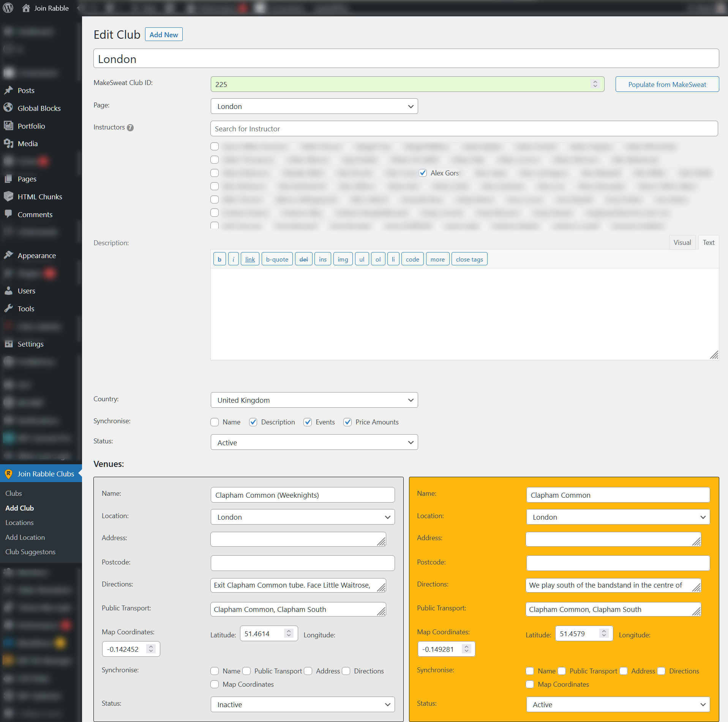728x722 pixels.
Task: Click Populate from MakeSweat button
Action: [667, 84]
